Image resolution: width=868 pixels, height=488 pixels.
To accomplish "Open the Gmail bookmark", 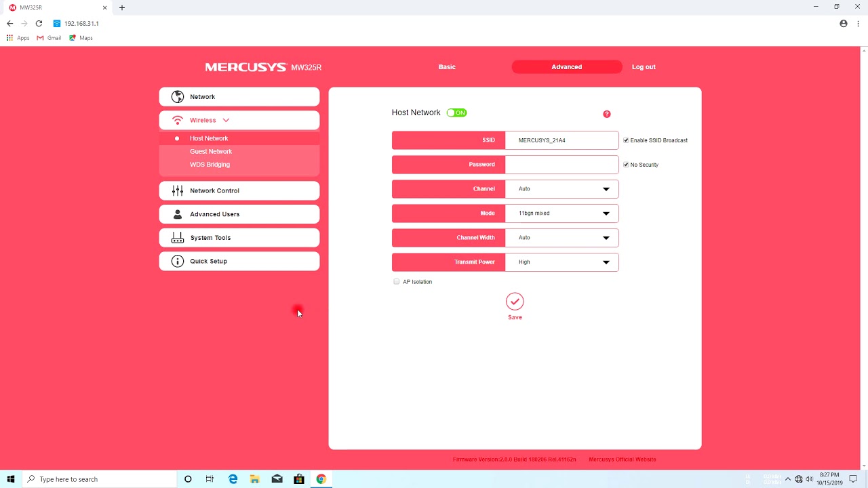I will [49, 38].
